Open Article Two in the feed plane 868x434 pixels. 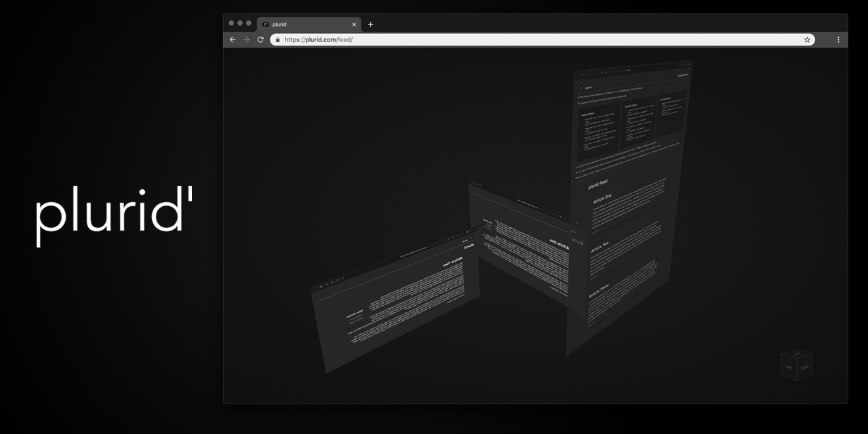(x=600, y=247)
